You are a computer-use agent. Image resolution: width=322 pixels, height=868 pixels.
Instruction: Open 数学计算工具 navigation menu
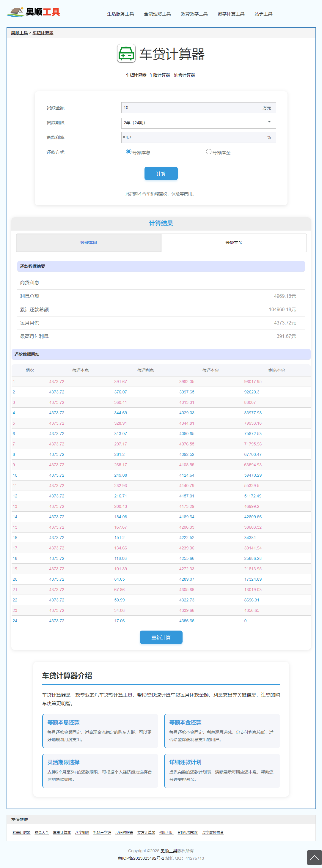(x=231, y=14)
